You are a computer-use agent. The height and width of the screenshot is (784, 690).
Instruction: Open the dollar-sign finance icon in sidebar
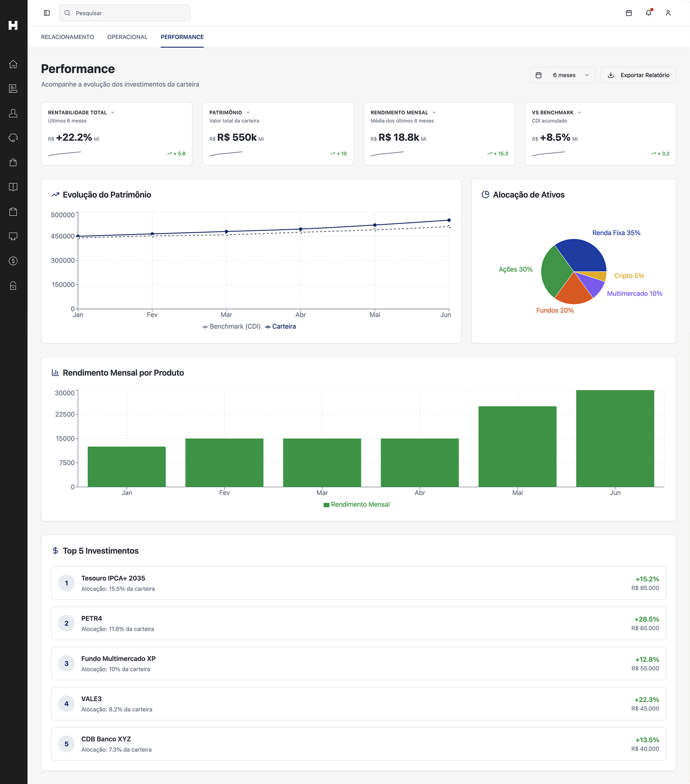pos(14,261)
